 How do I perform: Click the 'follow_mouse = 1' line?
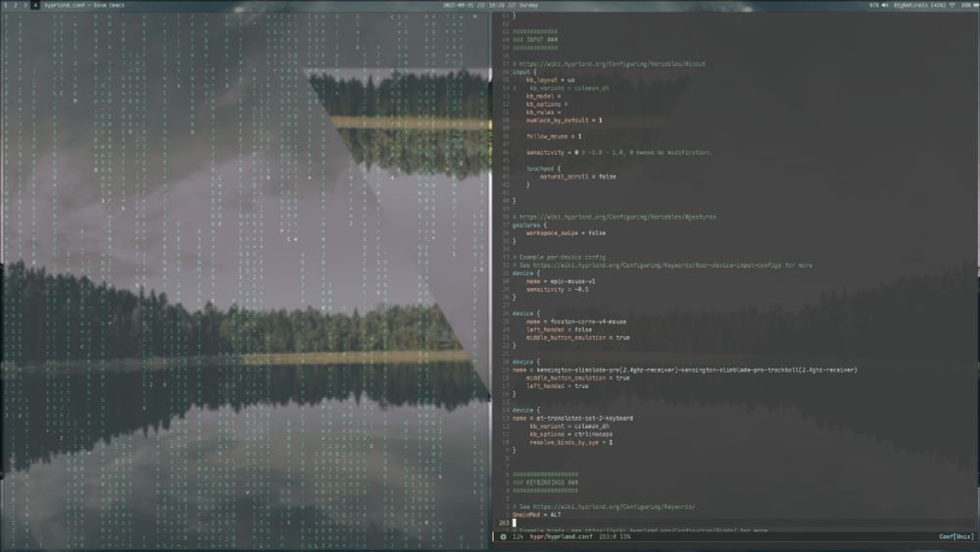click(x=554, y=136)
